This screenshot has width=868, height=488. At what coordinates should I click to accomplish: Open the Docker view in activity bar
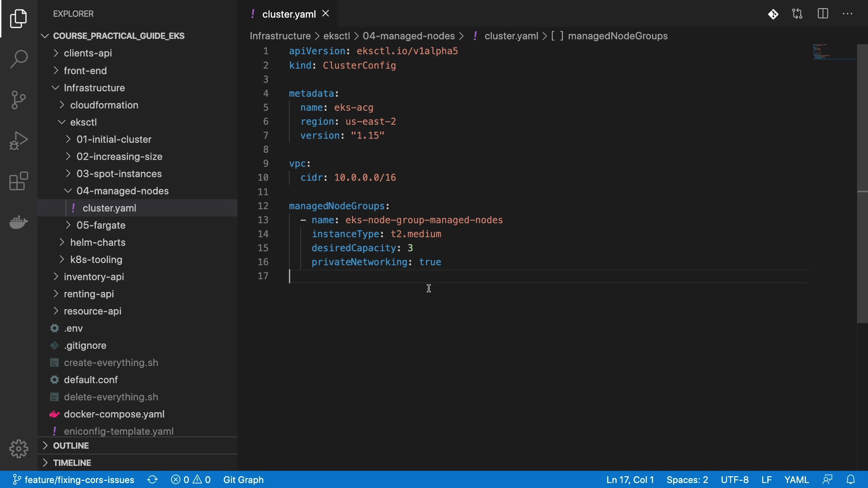(19, 222)
